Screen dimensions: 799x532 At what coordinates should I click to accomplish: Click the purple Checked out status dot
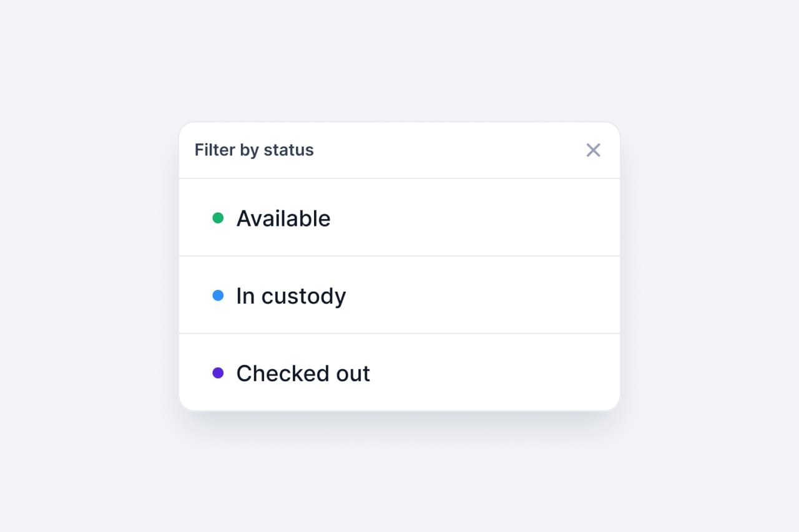point(218,373)
